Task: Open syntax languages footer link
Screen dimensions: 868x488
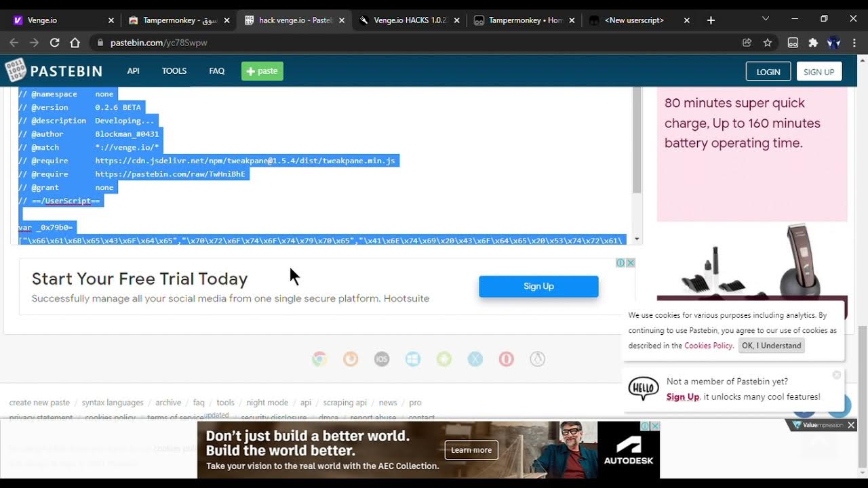Action: point(113,403)
